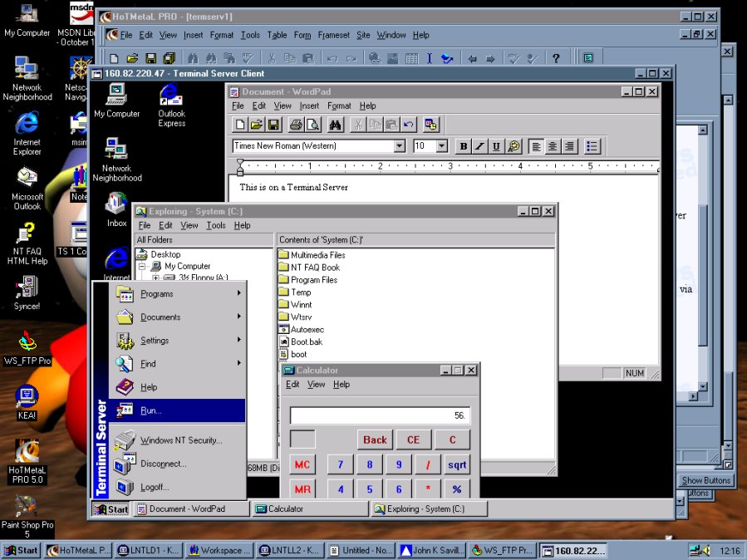Select Internet Explorer icon on the local desktop

[27, 134]
